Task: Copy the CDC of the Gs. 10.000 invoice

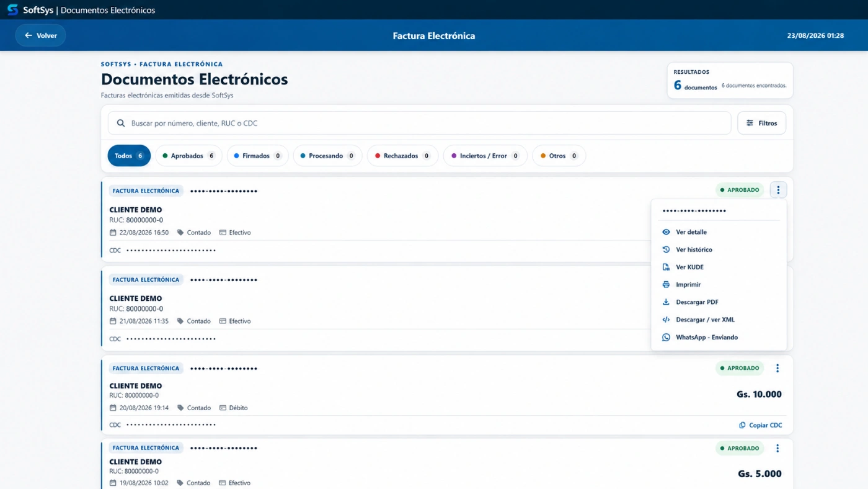Action: pyautogui.click(x=761, y=425)
